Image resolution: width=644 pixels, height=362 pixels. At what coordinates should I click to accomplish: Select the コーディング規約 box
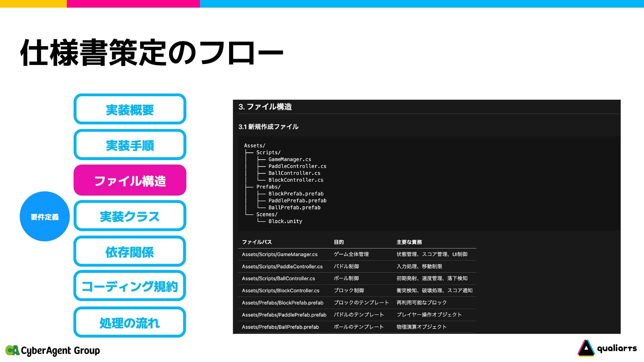pos(130,286)
